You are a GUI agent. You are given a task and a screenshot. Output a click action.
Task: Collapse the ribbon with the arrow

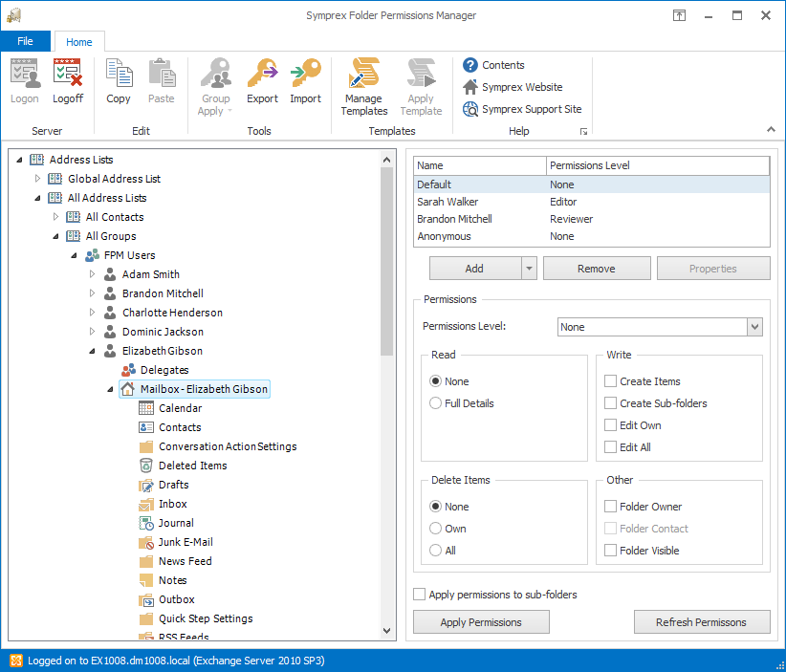[771, 130]
